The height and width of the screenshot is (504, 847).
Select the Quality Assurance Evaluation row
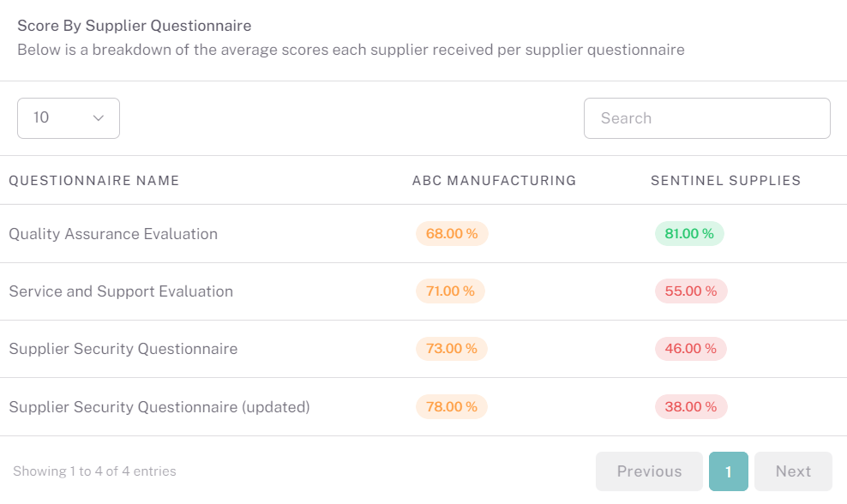coord(423,233)
